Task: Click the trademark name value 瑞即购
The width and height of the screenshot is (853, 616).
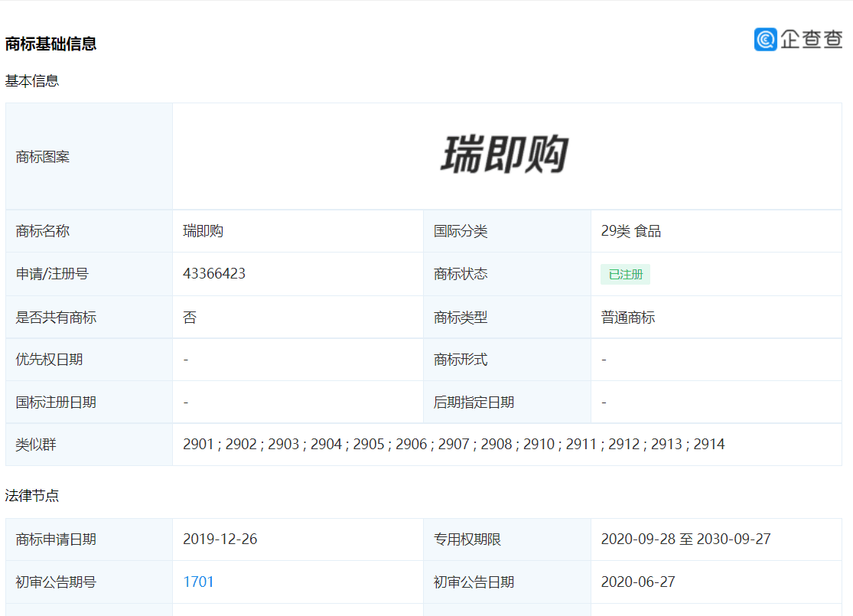Action: point(203,231)
